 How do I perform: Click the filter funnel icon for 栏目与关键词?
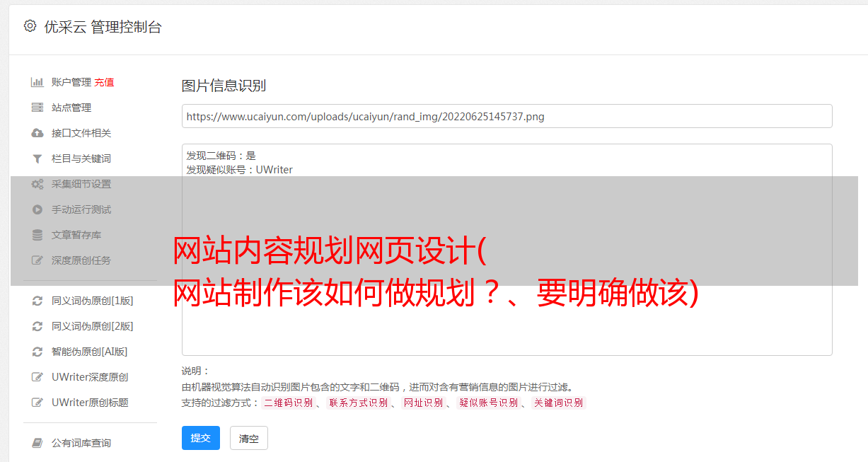tap(37, 158)
